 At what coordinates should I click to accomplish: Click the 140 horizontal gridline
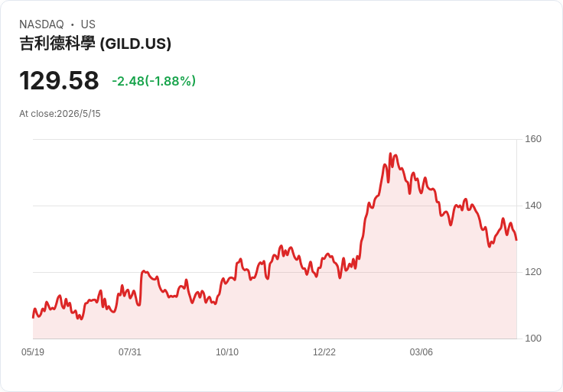(275, 206)
